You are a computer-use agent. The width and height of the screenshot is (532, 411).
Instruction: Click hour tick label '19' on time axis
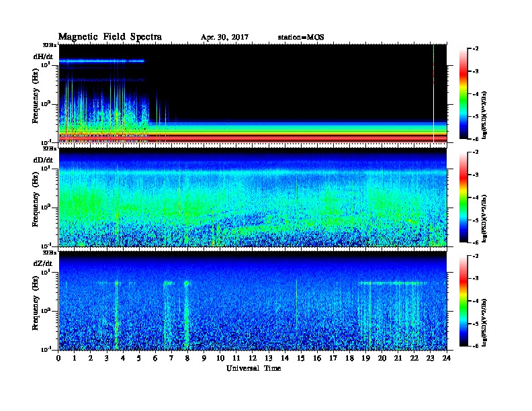[365, 358]
